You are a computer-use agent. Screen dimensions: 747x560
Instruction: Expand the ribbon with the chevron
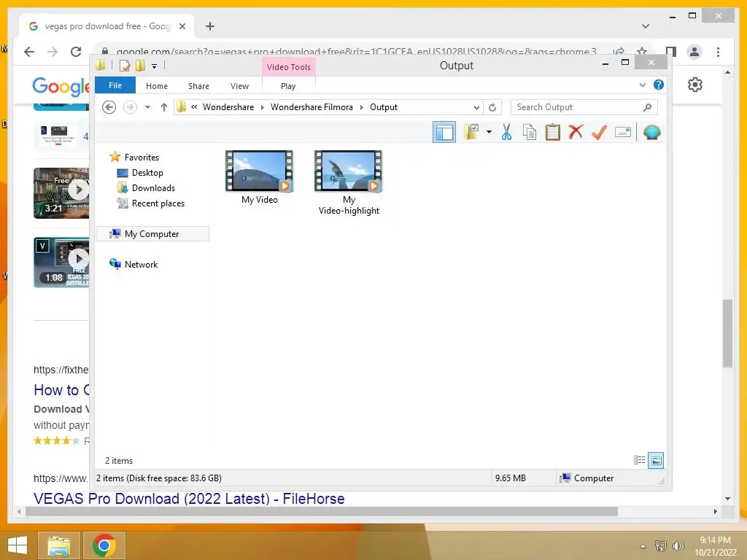tap(642, 85)
